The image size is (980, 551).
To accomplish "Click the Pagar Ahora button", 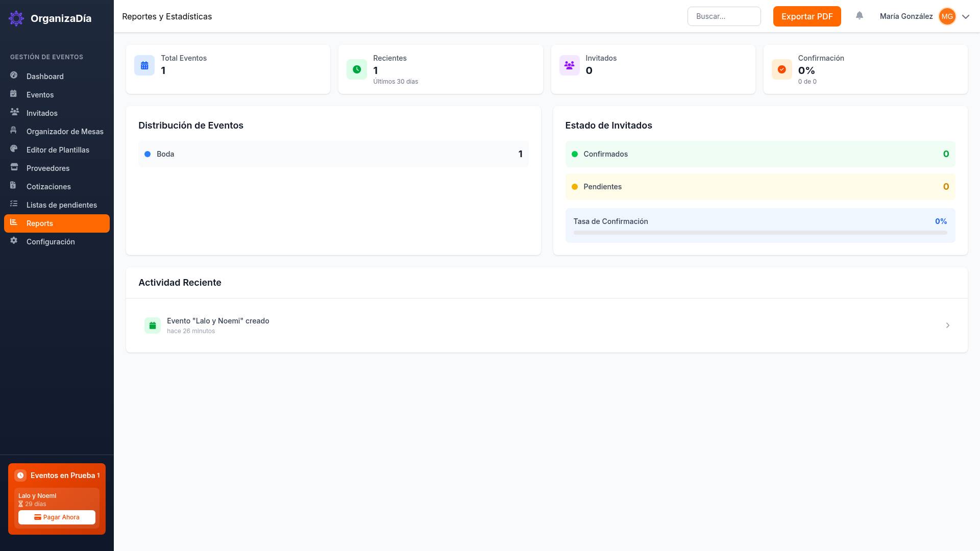I will click(x=57, y=517).
